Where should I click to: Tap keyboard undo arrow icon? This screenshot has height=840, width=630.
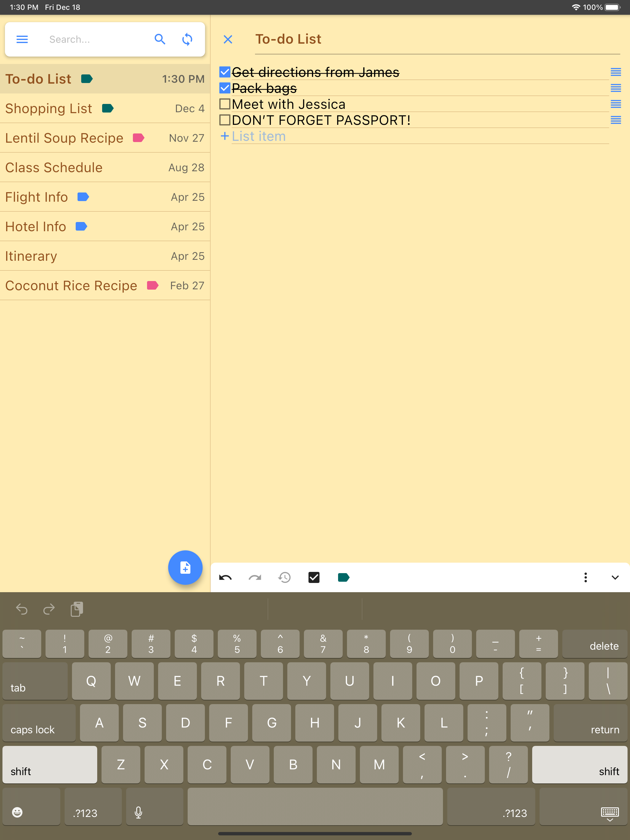click(x=22, y=609)
